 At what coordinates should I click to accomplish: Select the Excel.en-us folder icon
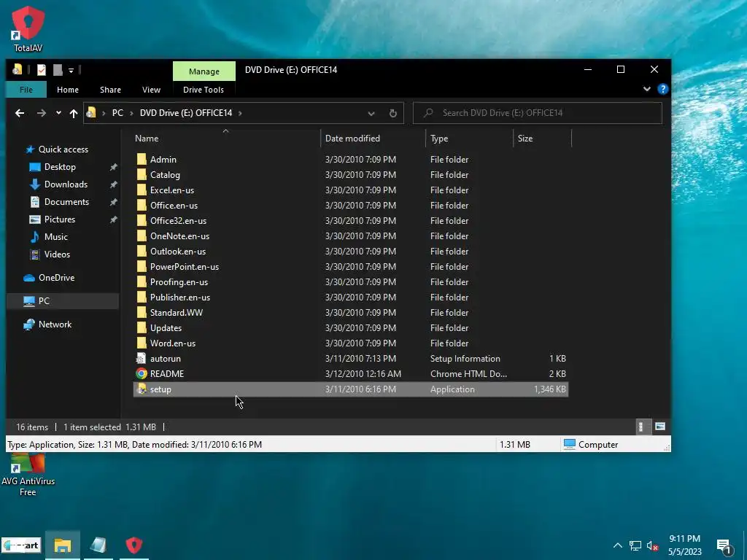click(142, 190)
